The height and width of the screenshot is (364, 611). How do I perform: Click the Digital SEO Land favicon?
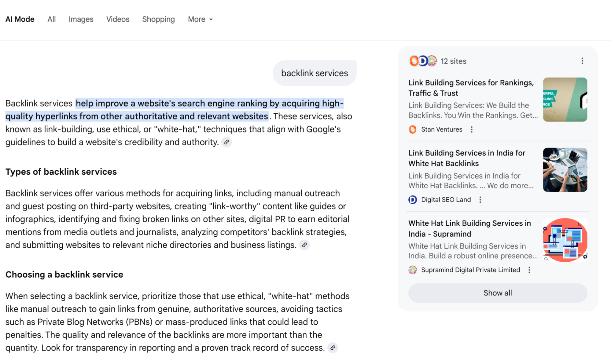pyautogui.click(x=413, y=200)
